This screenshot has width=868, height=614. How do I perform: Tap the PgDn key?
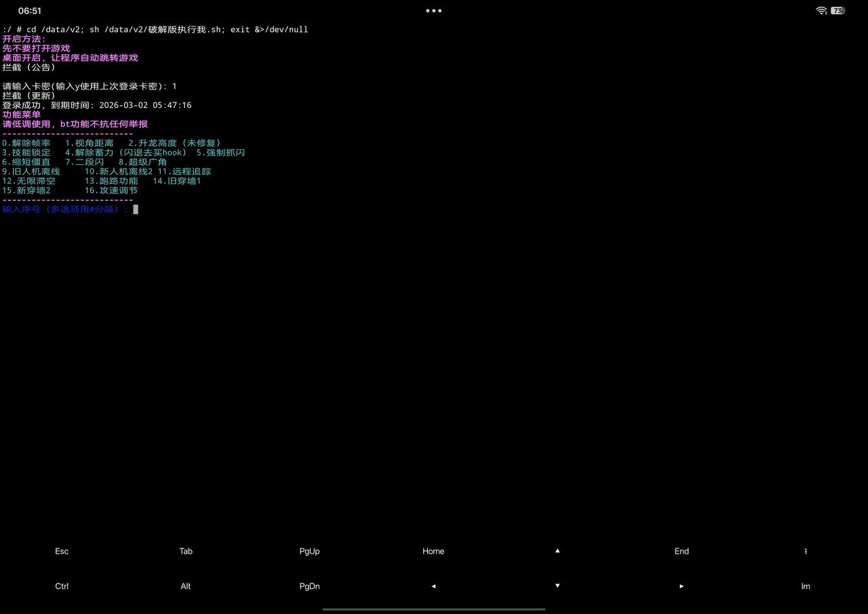(x=309, y=586)
